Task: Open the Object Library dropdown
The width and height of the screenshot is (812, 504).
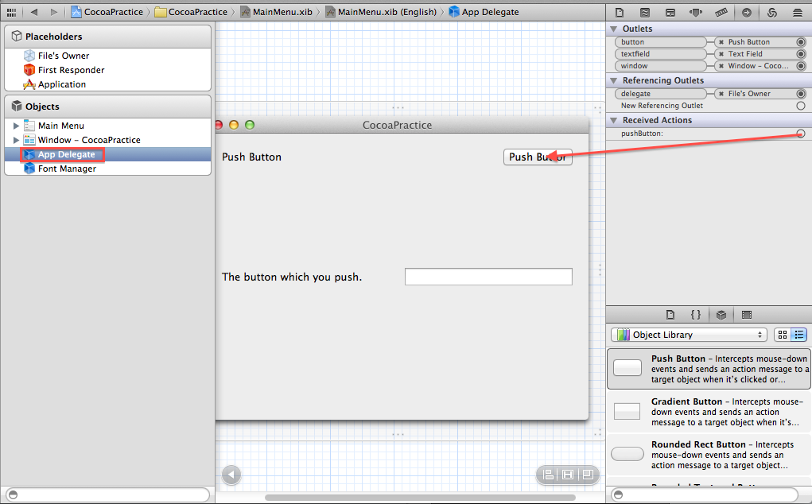Action: click(689, 335)
